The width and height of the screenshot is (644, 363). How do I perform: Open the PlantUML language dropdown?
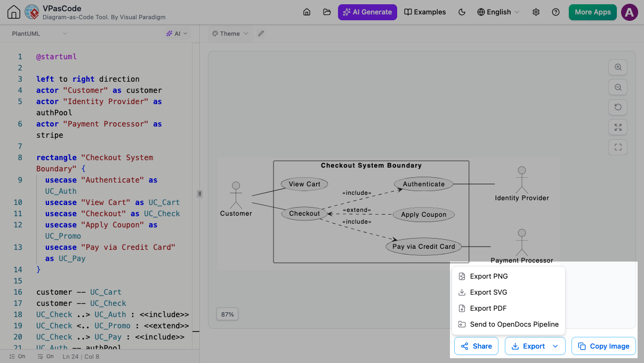(x=39, y=34)
